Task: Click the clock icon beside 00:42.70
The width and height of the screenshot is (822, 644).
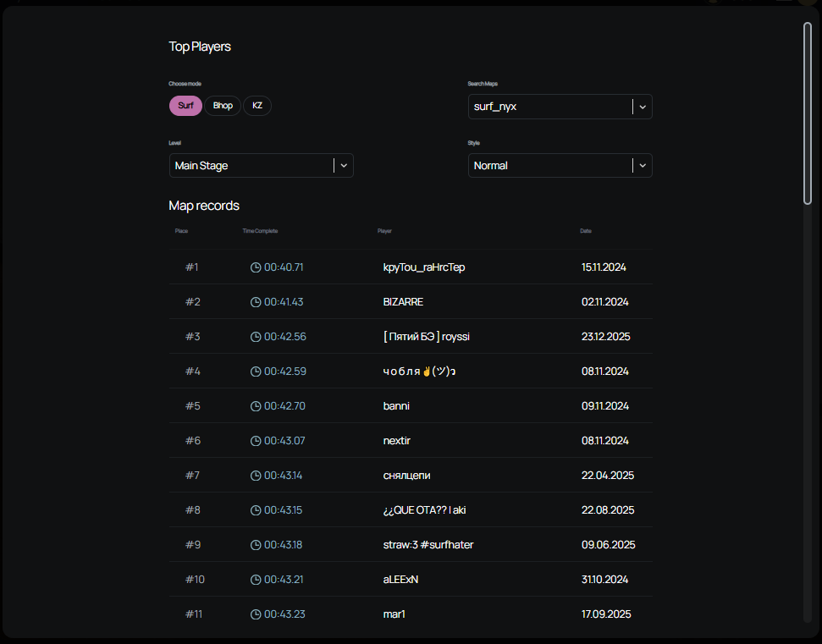Action: pos(256,406)
